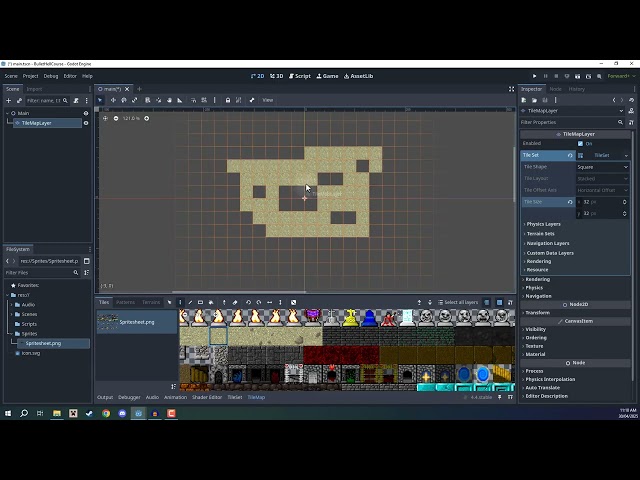This screenshot has height=480, width=640.
Task: Center the viewport view icon
Action: click(105, 118)
